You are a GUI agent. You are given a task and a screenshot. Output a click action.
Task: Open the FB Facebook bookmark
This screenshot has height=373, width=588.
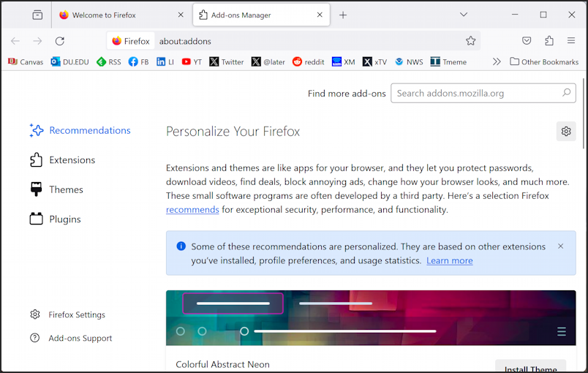[x=138, y=62]
